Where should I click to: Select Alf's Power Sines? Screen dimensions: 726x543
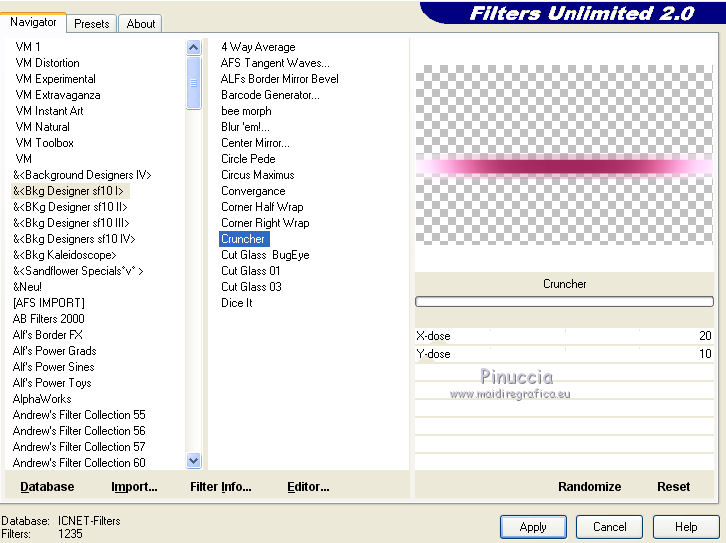pyautogui.click(x=54, y=367)
